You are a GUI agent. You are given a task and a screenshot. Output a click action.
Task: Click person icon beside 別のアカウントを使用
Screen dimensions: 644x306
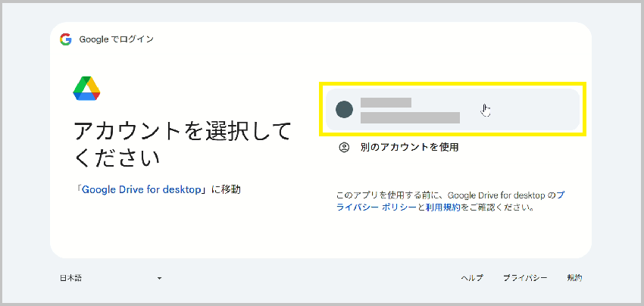tap(344, 147)
